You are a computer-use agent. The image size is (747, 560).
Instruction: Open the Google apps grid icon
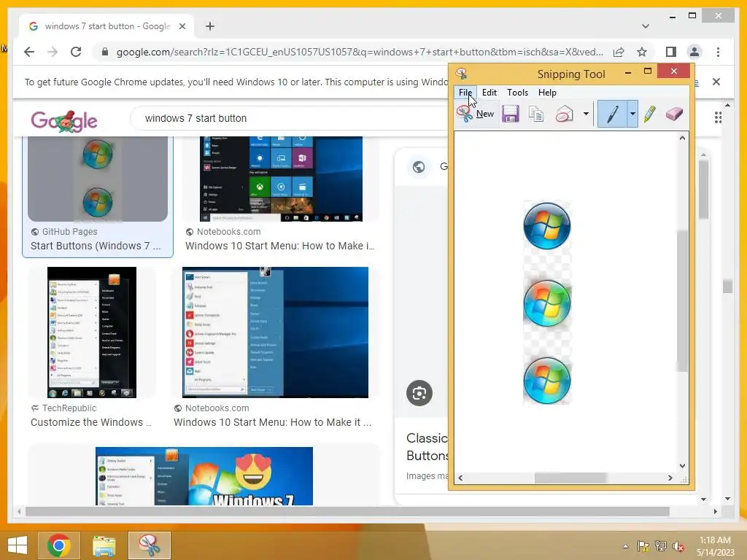[718, 117]
